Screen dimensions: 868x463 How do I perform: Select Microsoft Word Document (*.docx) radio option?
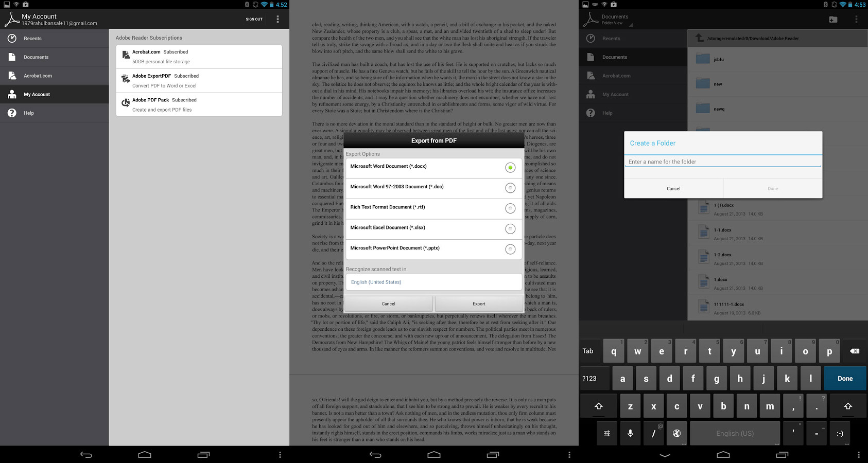(510, 168)
